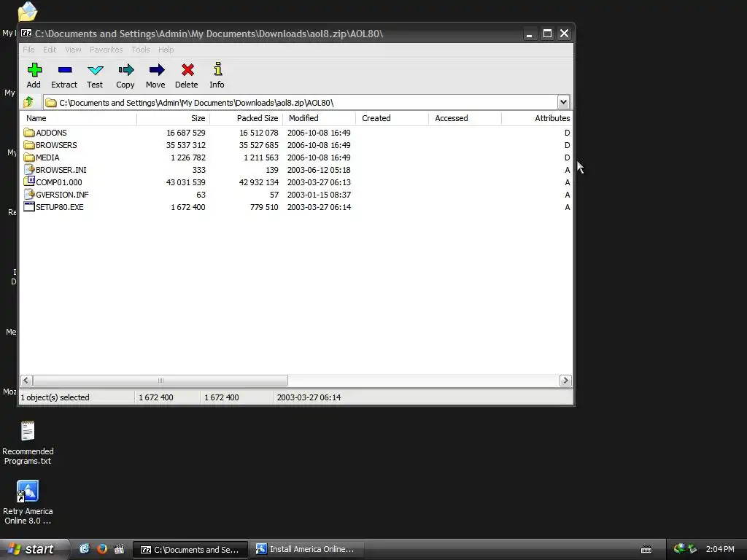Click size value 16 687 529
The width and height of the screenshot is (747, 560).
point(186,133)
